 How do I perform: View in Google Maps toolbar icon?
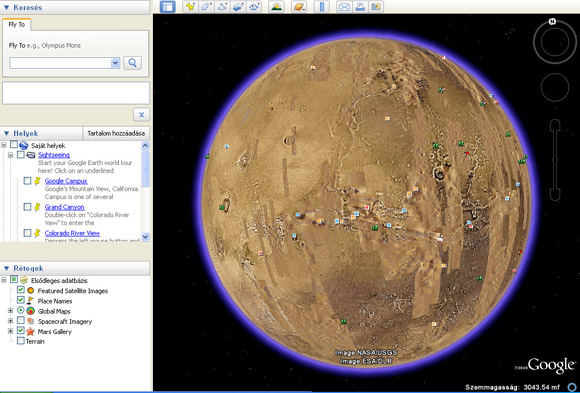376,7
